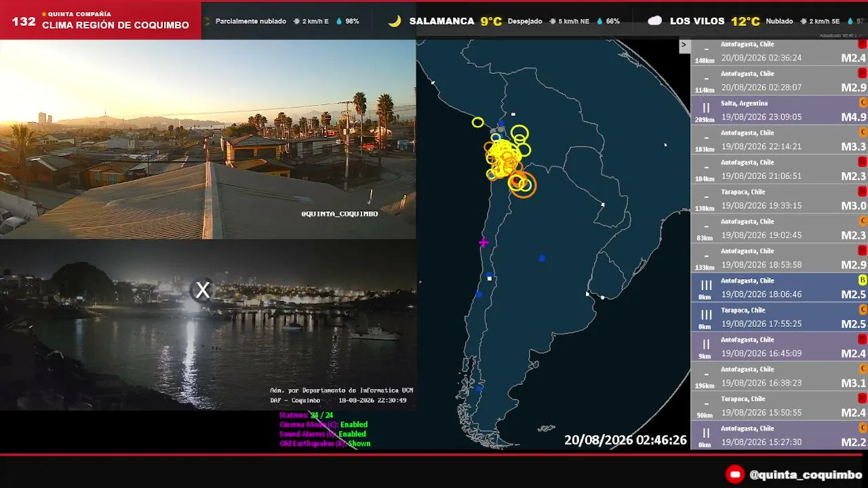This screenshot has width=868, height=488.
Task: Click the red intensity badge on the 16:45:09 earthquake
Action: (x=863, y=340)
